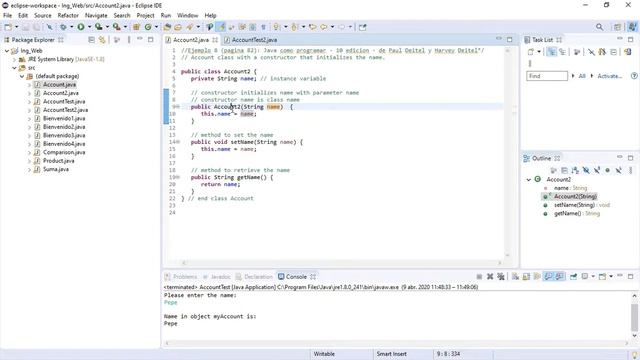Open the Display Selected Console dropdown
640x360 pixels.
[593, 277]
